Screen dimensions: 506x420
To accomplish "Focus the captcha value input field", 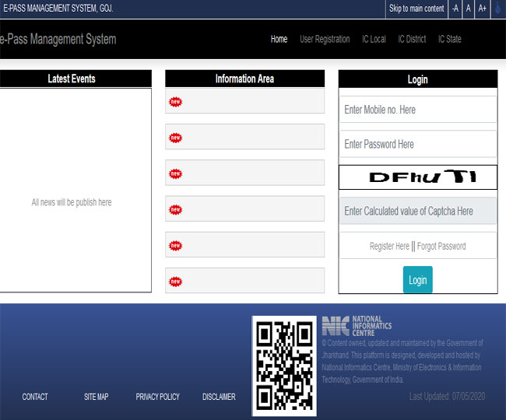I will click(417, 211).
